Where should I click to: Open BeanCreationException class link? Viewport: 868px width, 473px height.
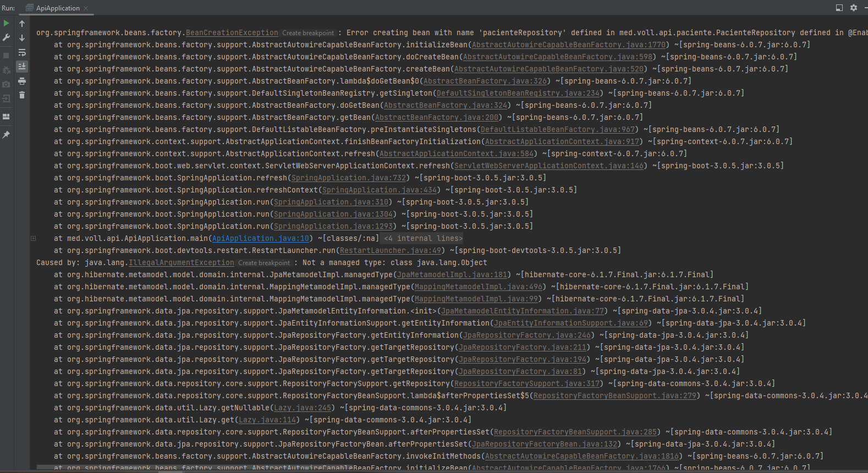point(232,33)
